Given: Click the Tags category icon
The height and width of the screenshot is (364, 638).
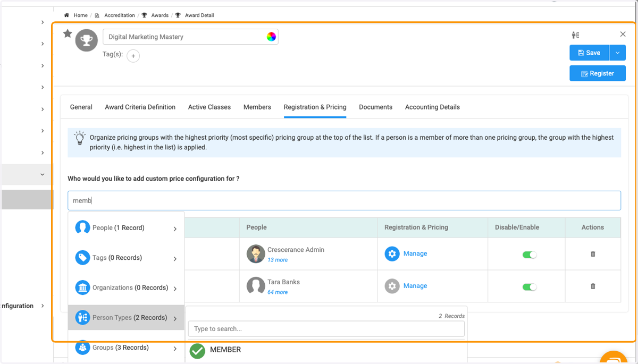Looking at the screenshot, I should (x=82, y=258).
